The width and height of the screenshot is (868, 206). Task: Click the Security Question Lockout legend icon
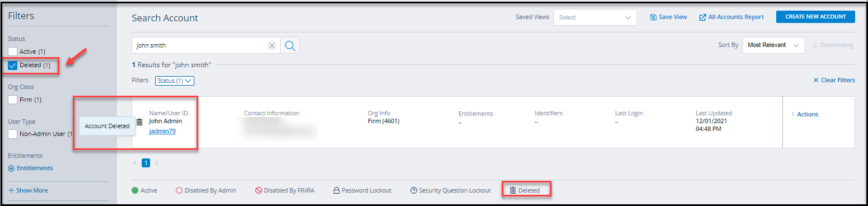tap(413, 190)
